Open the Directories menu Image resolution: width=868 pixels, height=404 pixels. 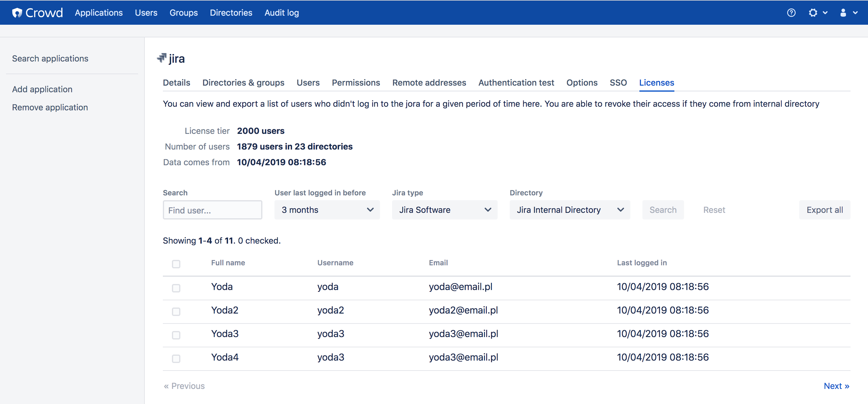click(x=231, y=12)
